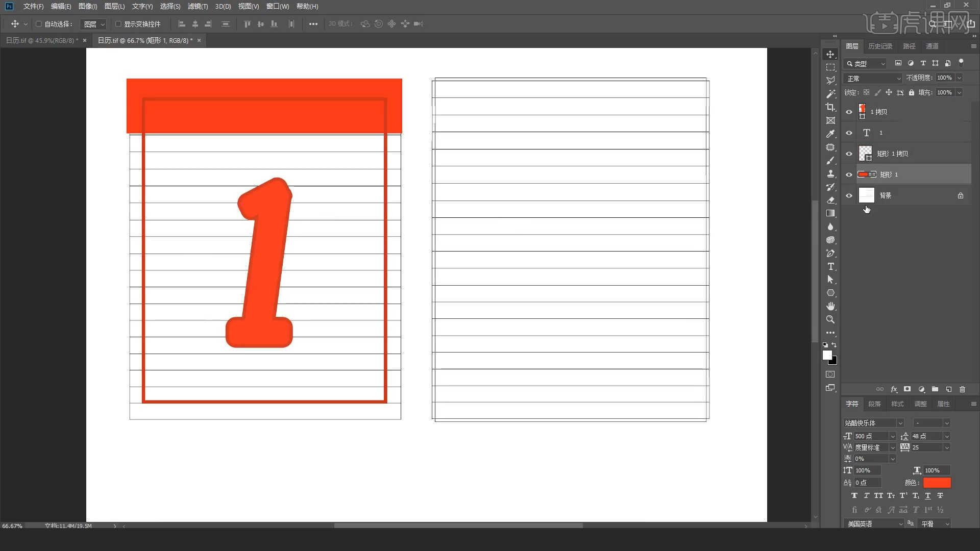Hide the 背景 layer visibility
The image size is (980, 551).
coord(849,195)
